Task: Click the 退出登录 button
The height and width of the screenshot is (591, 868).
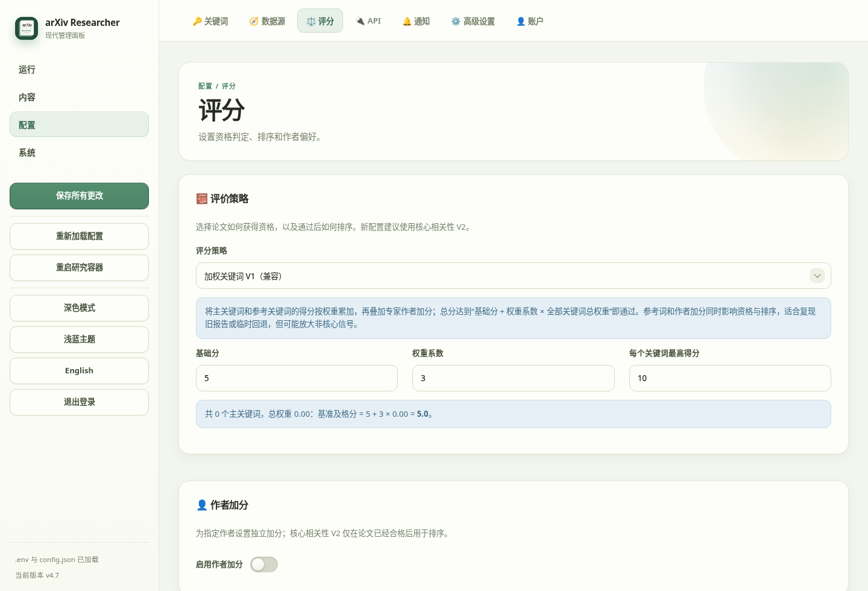Action: click(79, 402)
